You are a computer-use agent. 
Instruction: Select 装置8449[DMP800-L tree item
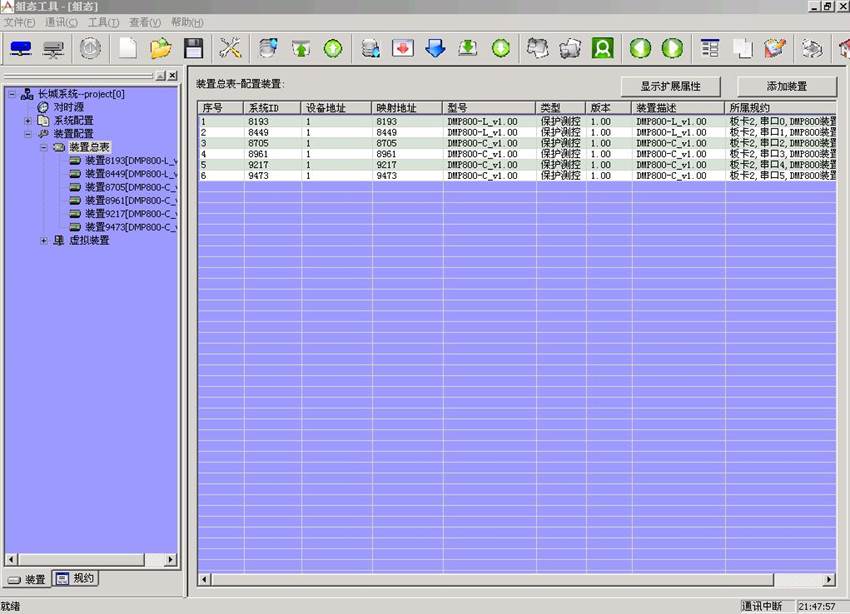131,173
